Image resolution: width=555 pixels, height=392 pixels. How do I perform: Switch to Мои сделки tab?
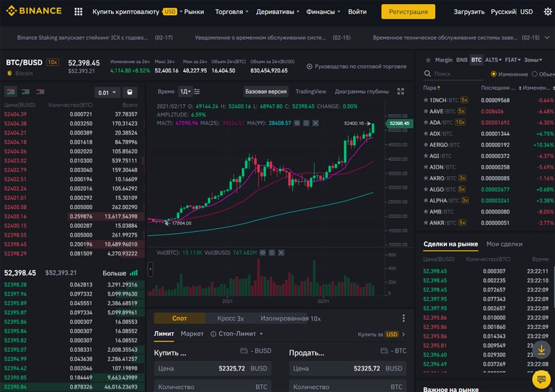[504, 244]
